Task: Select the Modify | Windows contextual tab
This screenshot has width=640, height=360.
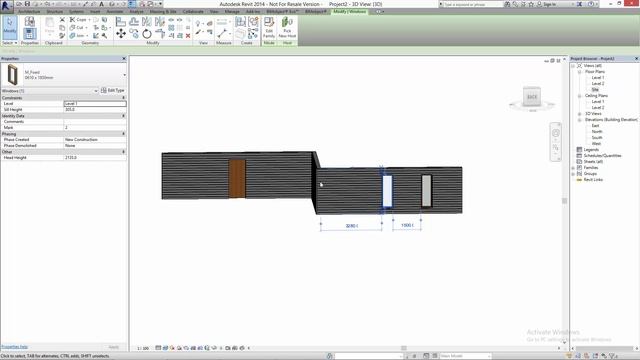Action: (x=350, y=12)
